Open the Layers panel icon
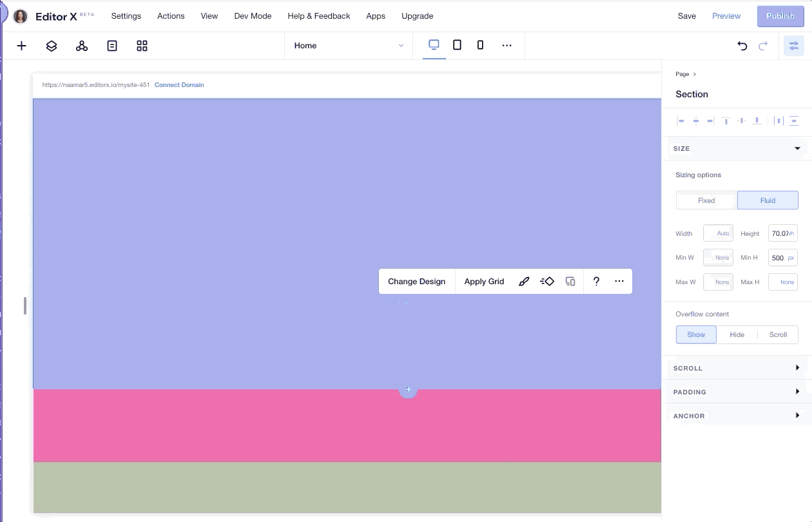This screenshot has width=812, height=522. coord(52,46)
